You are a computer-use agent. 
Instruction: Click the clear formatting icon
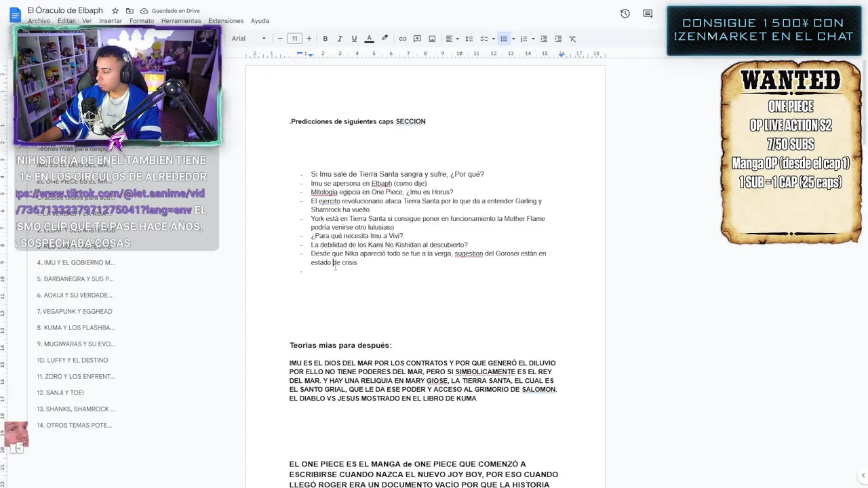(x=573, y=39)
